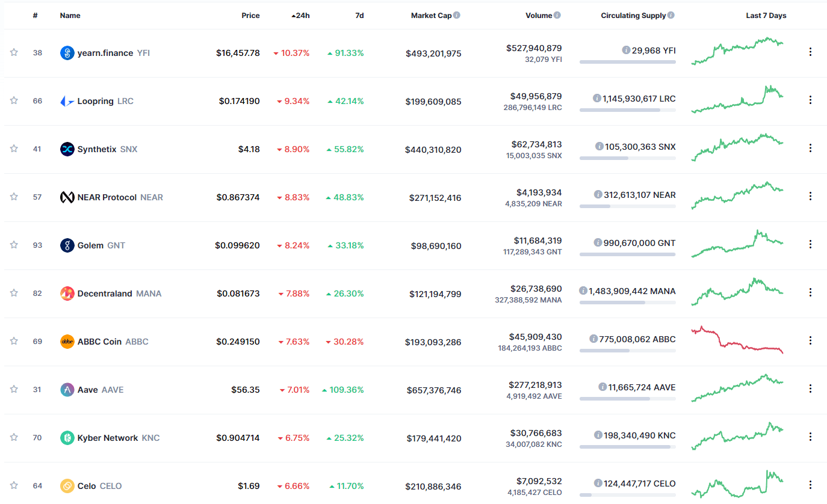Image resolution: width=827 pixels, height=504 pixels.
Task: Open the NEAR Protocol coin page
Action: pyautogui.click(x=120, y=197)
